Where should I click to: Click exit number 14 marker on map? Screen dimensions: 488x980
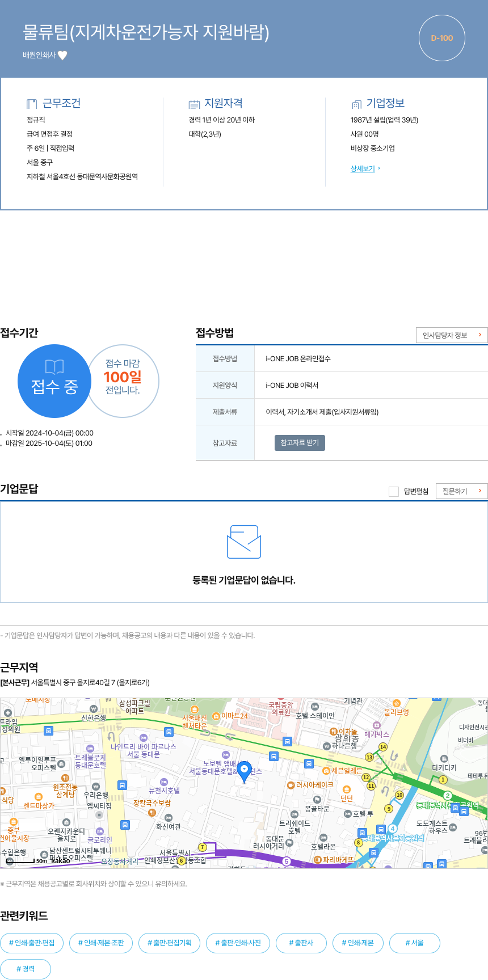point(383,747)
